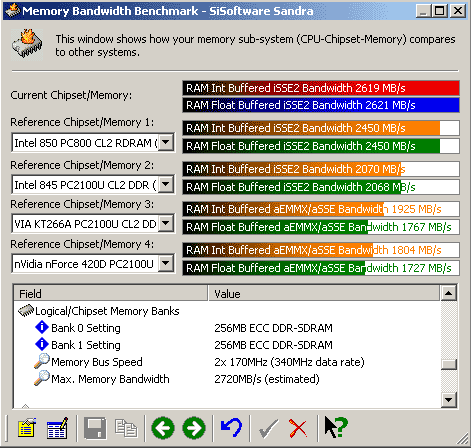
Task: Open Reference Chipset/Memory 1 dropdown arrow
Action: point(166,143)
